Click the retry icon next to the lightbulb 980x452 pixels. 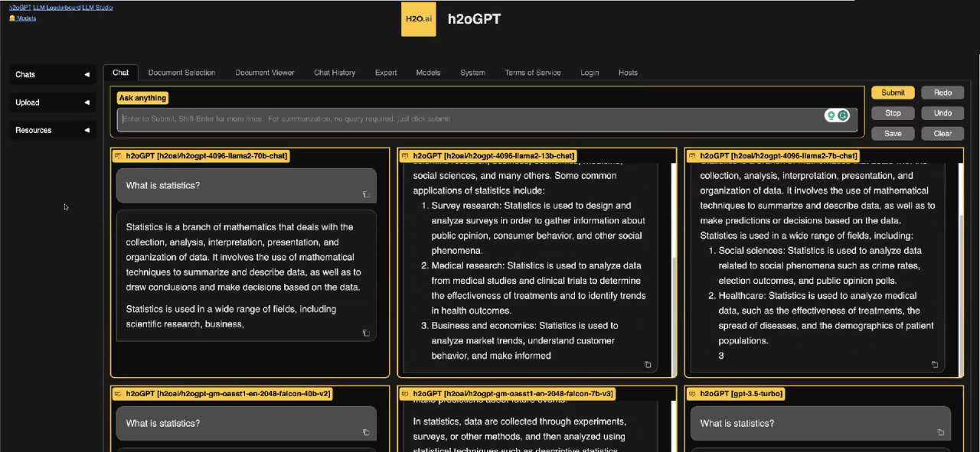tap(842, 115)
